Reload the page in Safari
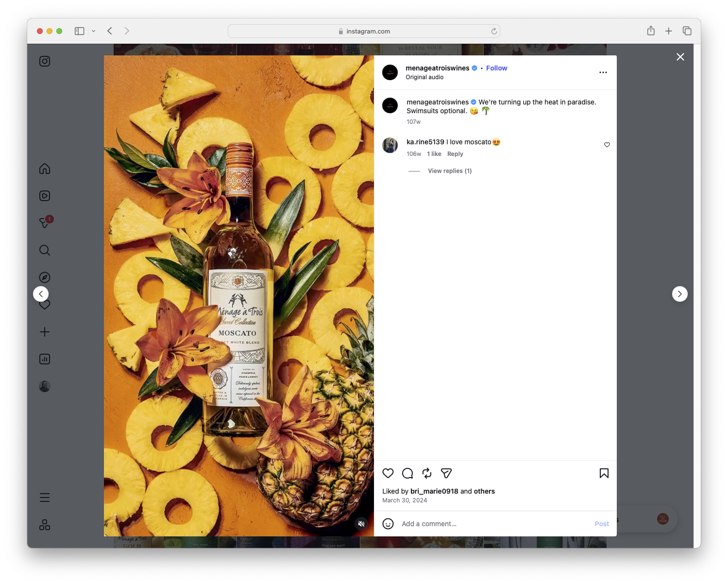The height and width of the screenshot is (584, 728). [494, 31]
